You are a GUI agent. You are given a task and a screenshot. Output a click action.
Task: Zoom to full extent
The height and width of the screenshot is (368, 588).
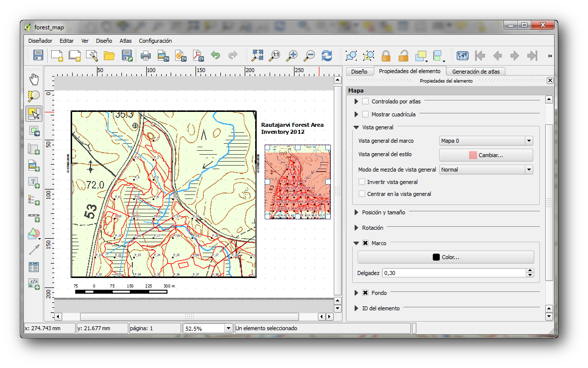(x=257, y=56)
